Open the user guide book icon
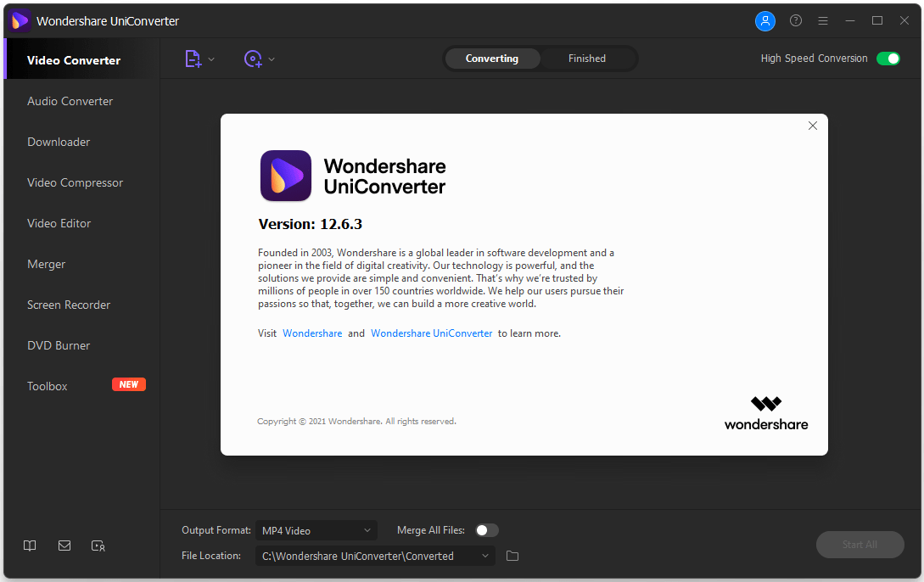Screen dimensions: 924x582 click(x=30, y=546)
